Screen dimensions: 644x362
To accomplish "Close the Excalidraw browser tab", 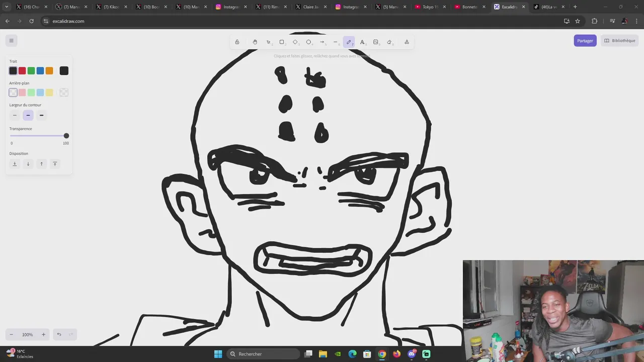I will coord(523,7).
